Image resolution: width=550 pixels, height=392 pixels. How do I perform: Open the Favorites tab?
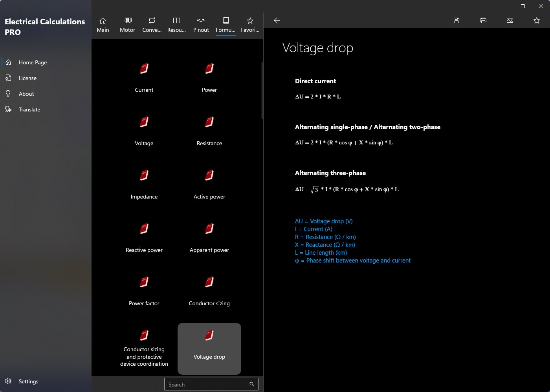250,25
